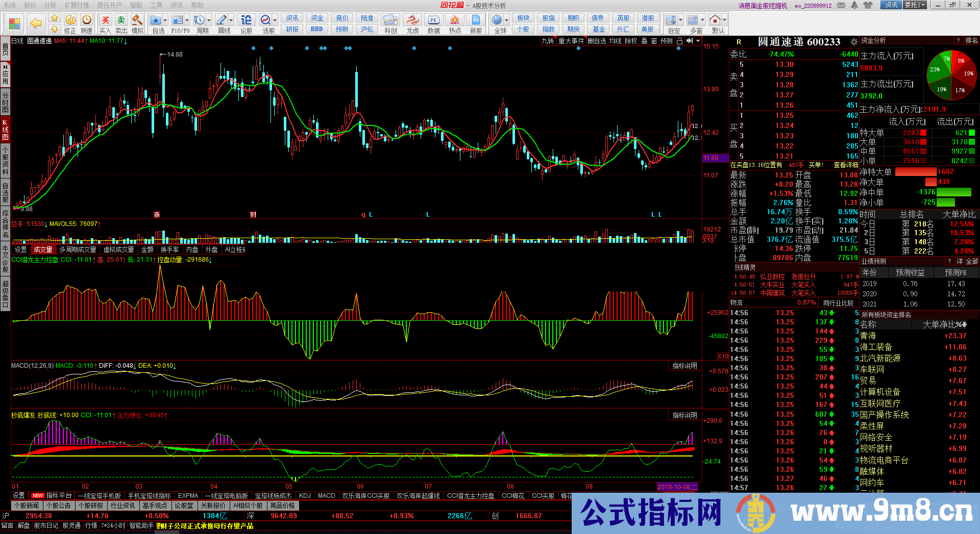Click the 指标说明 link on MACD panel
This screenshot has height=534, width=980.
tap(684, 366)
